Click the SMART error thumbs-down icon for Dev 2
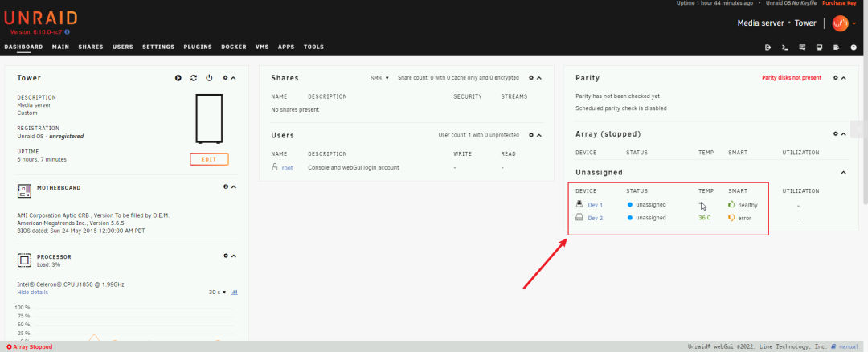The width and height of the screenshot is (868, 352). pos(731,218)
